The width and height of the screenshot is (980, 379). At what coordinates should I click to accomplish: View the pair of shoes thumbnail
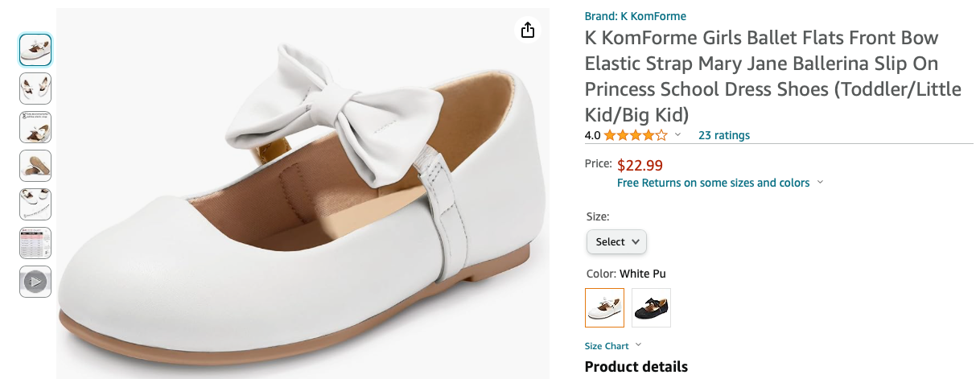[35, 88]
